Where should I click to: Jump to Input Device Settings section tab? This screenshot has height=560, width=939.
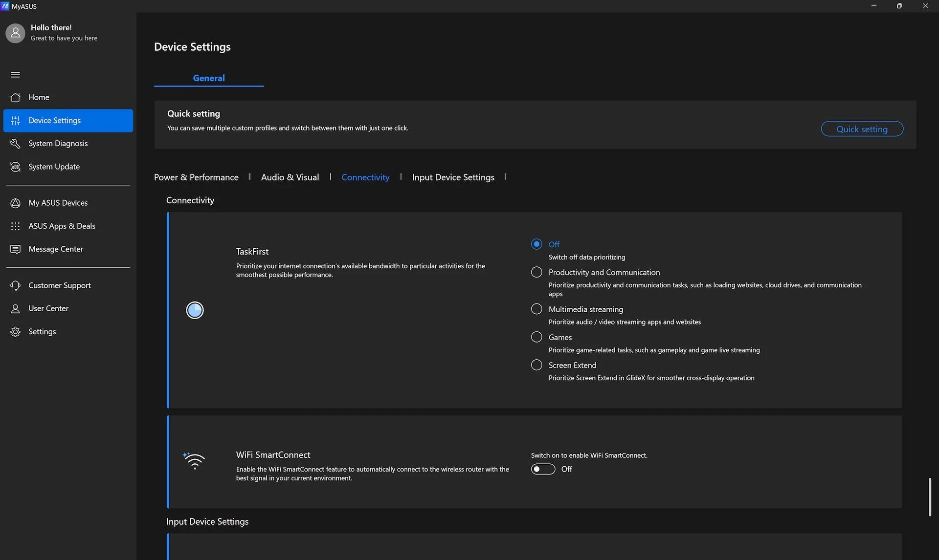tap(453, 177)
